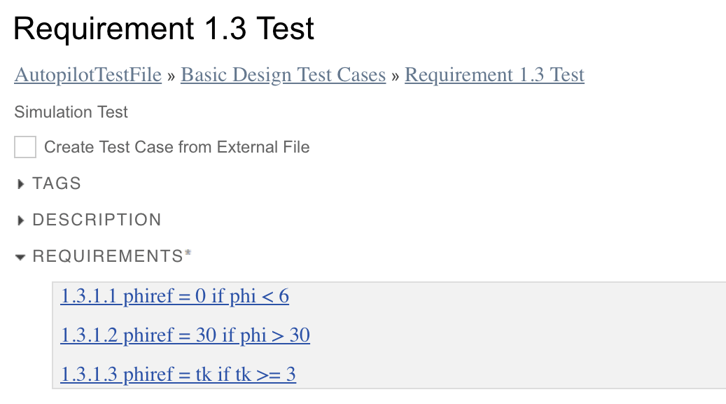Click empty area in the requirements list box

coord(520,335)
